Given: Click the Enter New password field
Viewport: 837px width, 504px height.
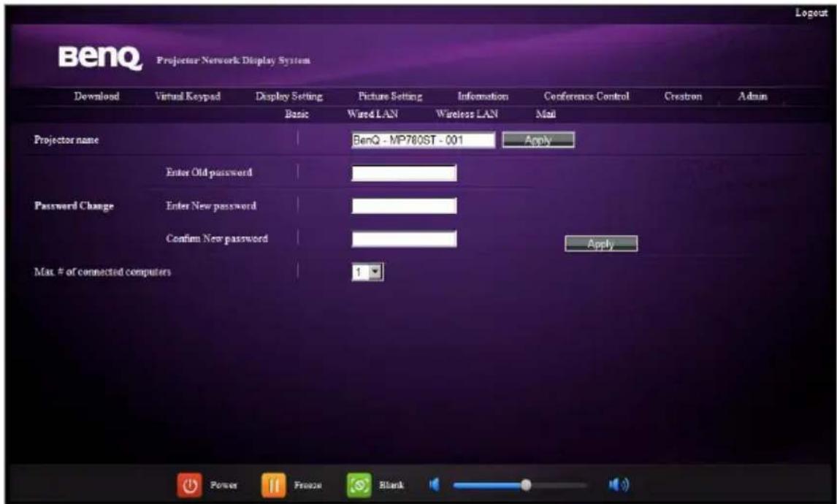Looking at the screenshot, I should coord(404,205).
